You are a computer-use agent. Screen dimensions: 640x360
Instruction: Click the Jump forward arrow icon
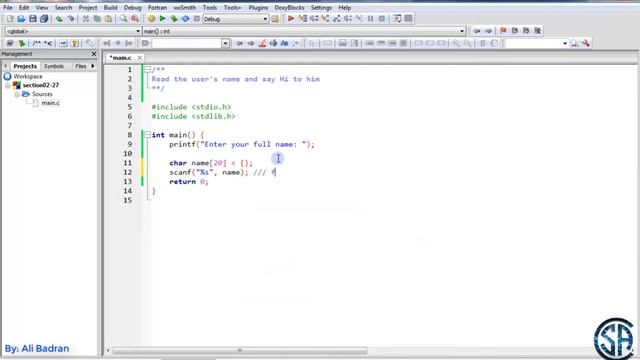pos(488,31)
